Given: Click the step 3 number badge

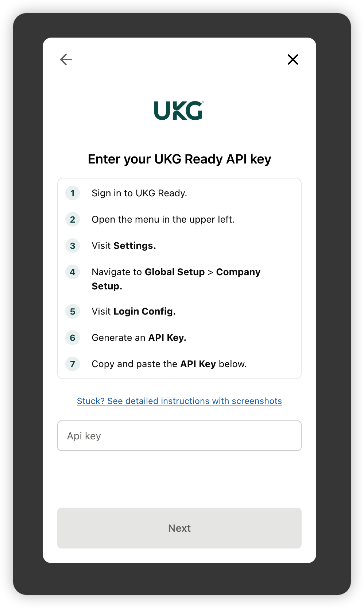Looking at the screenshot, I should point(73,246).
